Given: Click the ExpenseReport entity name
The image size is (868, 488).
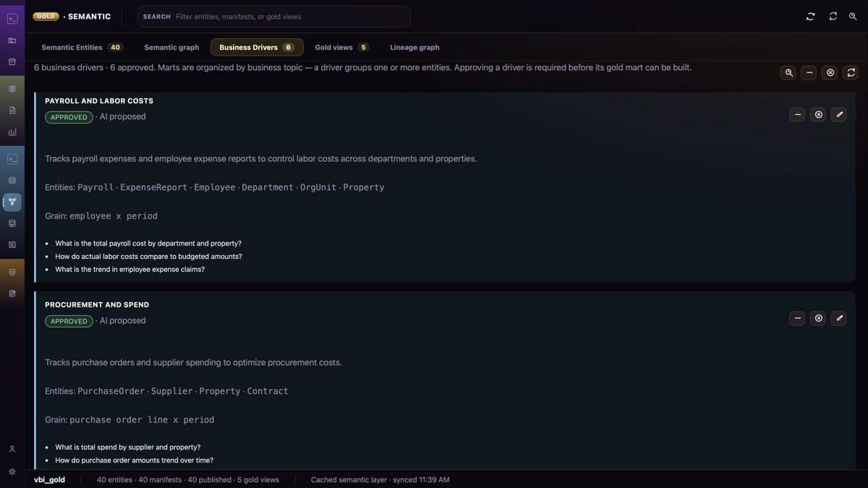Looking at the screenshot, I should [153, 187].
